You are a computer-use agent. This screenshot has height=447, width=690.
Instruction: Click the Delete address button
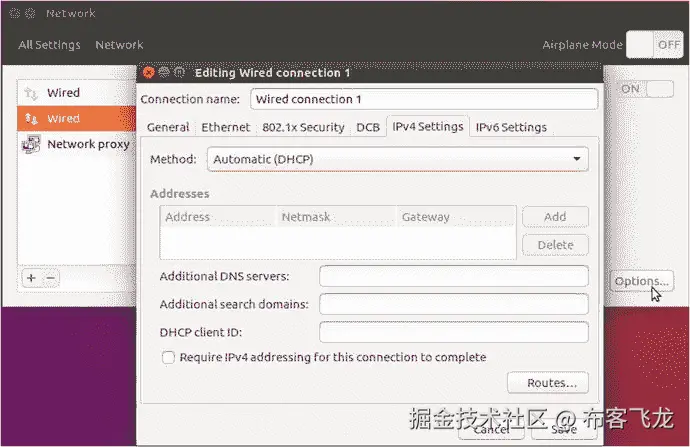tap(555, 245)
